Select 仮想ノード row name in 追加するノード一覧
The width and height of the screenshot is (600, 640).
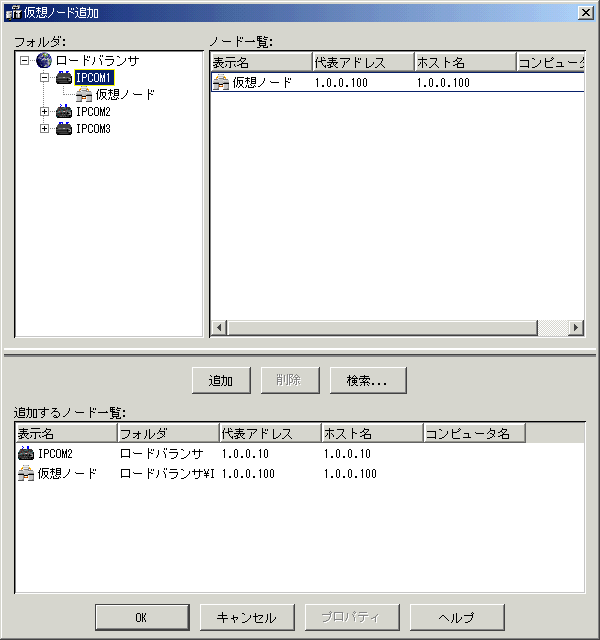(67, 473)
